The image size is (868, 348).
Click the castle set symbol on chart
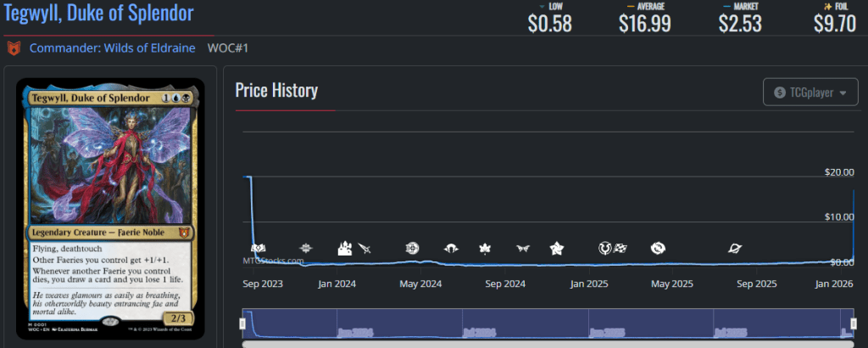[346, 248]
